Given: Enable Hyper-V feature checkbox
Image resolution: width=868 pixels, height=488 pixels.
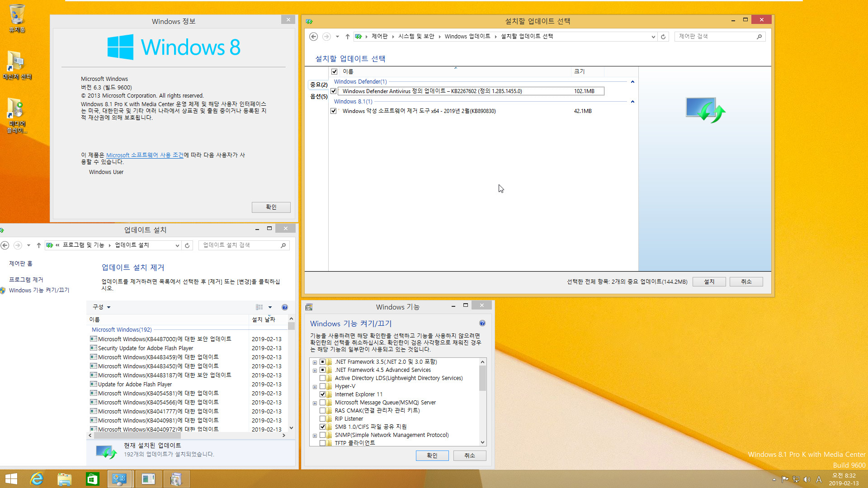Looking at the screenshot, I should coord(323,386).
